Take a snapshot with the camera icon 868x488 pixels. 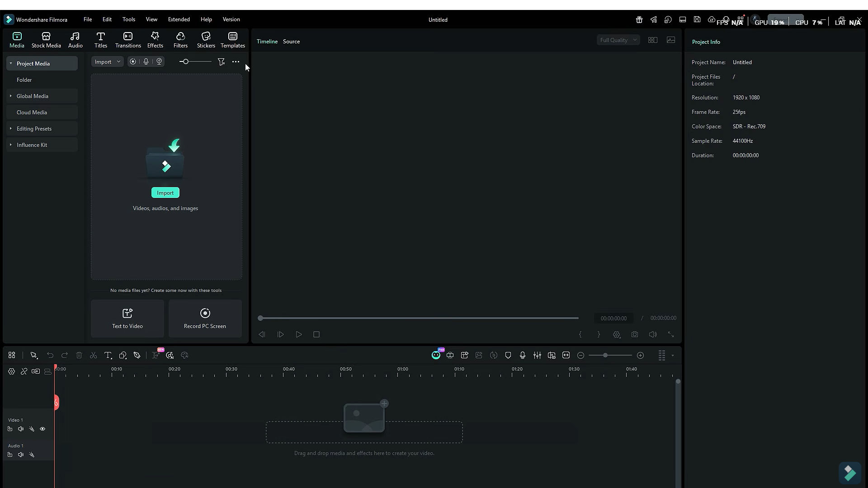point(635,335)
